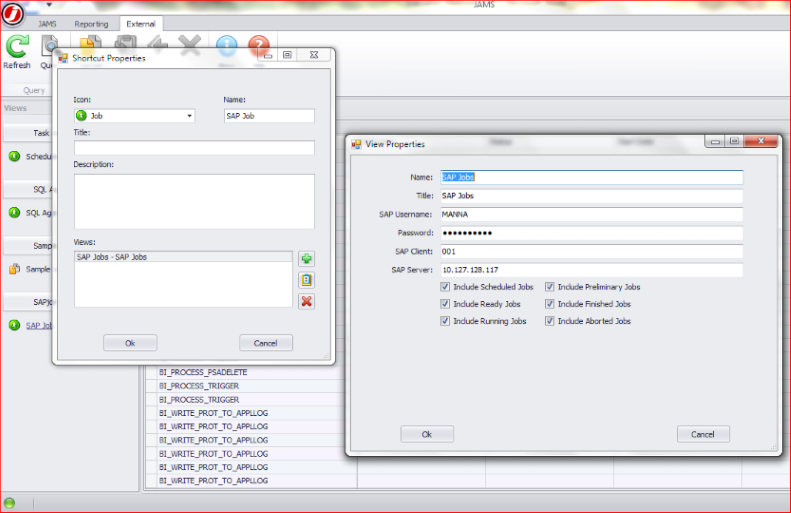Click the Title field in Shortcut Properties
The height and width of the screenshot is (513, 791).
point(194,148)
